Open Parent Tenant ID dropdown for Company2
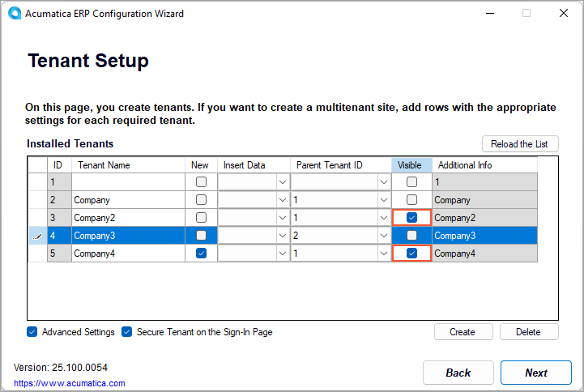The width and height of the screenshot is (584, 392). click(x=384, y=218)
